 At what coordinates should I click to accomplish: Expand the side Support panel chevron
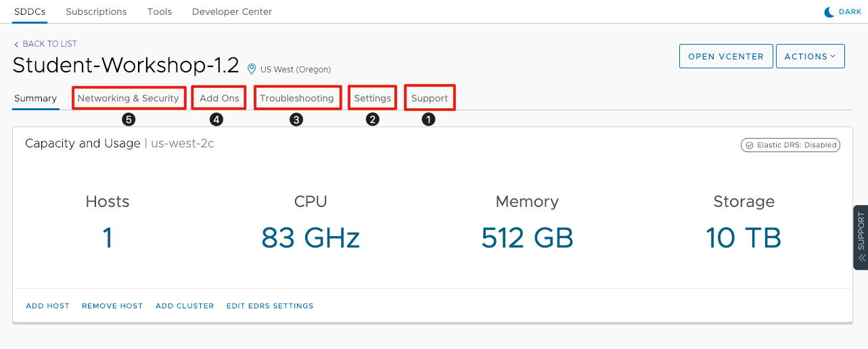(861, 258)
